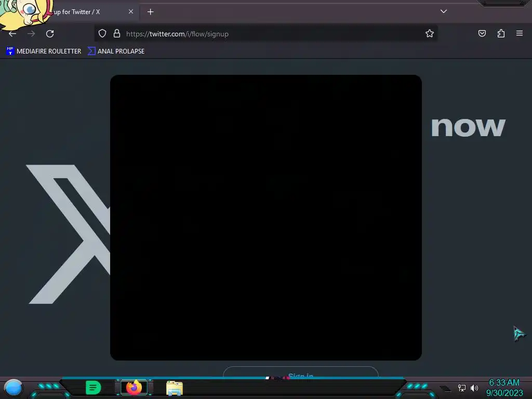The image size is (532, 399).
Task: Close the Twitter / X tab
Action: click(x=131, y=11)
